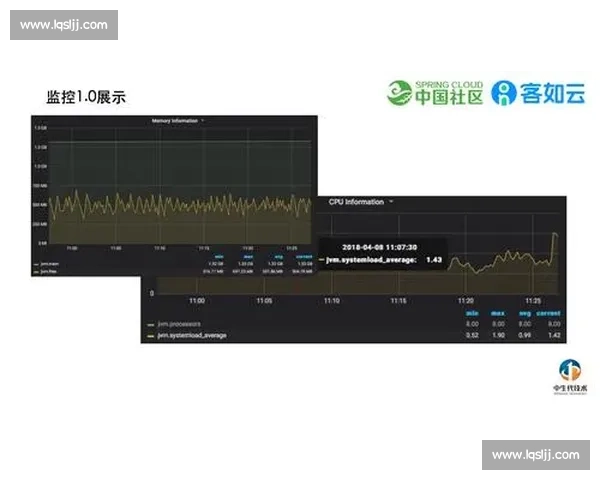Viewport: 600px width, 480px height.
Task: Click the spike peak on CPU load graph
Action: click(x=554, y=233)
